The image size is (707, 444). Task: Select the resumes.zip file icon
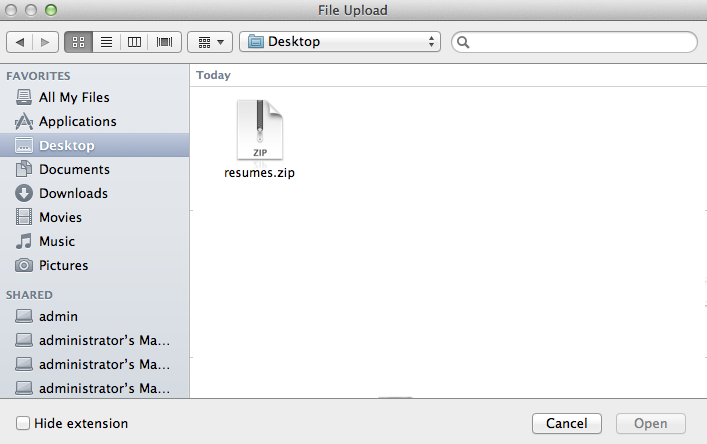point(260,130)
